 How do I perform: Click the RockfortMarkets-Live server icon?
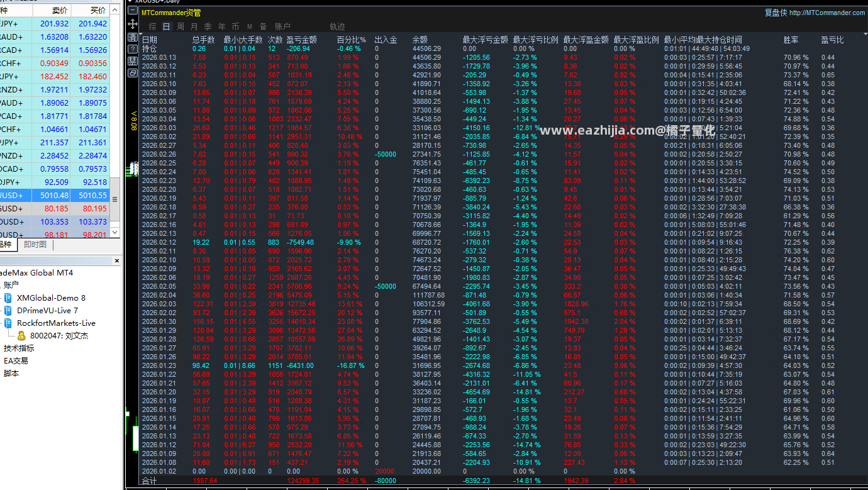coord(8,323)
